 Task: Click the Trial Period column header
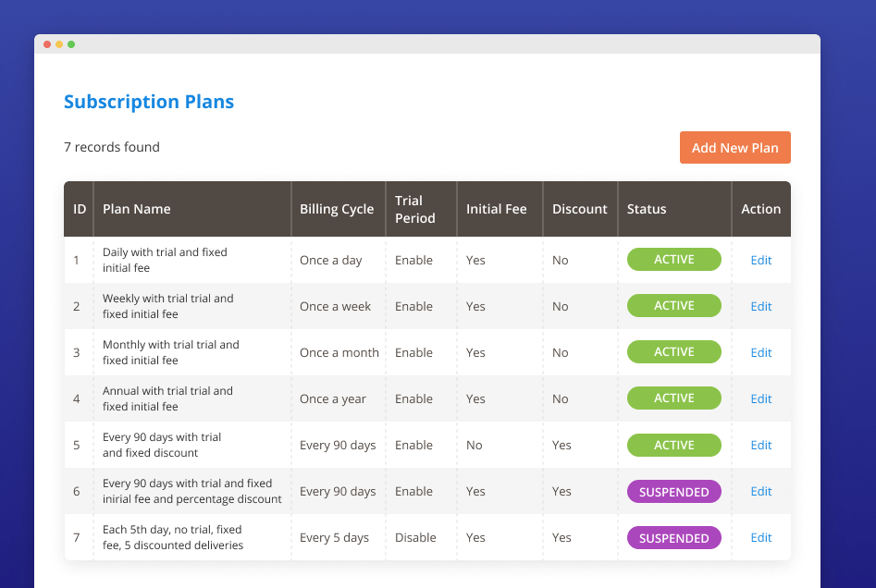point(414,209)
